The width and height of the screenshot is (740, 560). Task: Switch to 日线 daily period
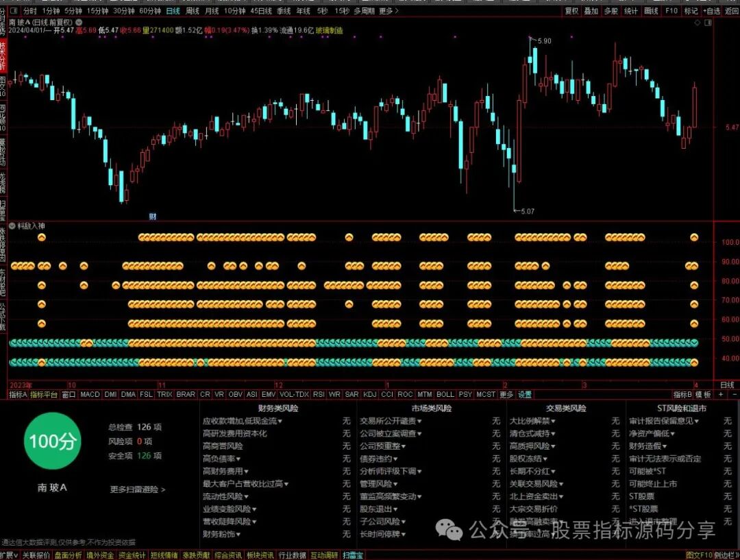click(x=173, y=10)
